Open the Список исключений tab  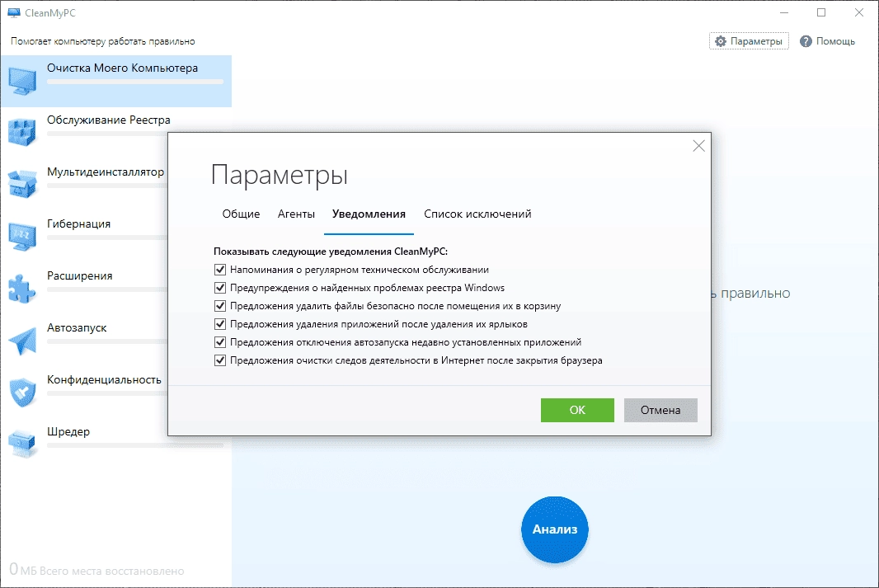[x=477, y=214]
